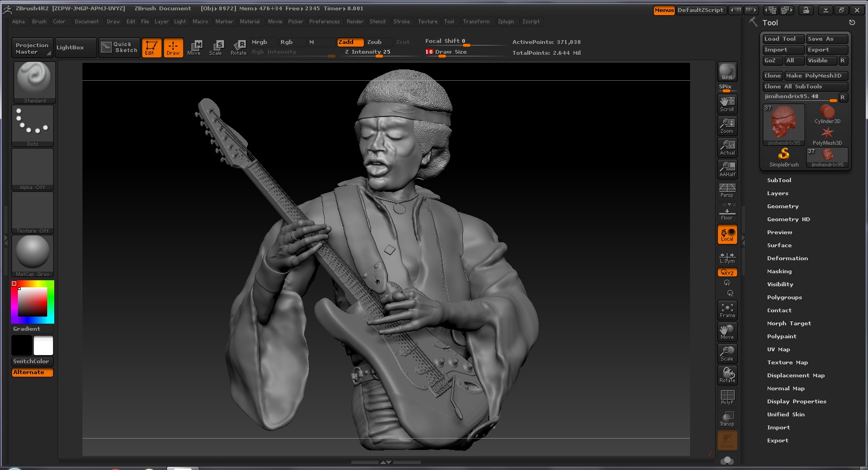The height and width of the screenshot is (470, 868).
Task: Set canvas to AAHalf size
Action: 727,169
